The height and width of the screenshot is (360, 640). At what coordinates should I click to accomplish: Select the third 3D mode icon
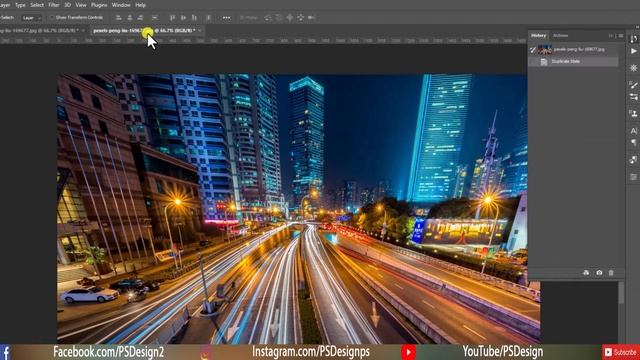coord(289,18)
